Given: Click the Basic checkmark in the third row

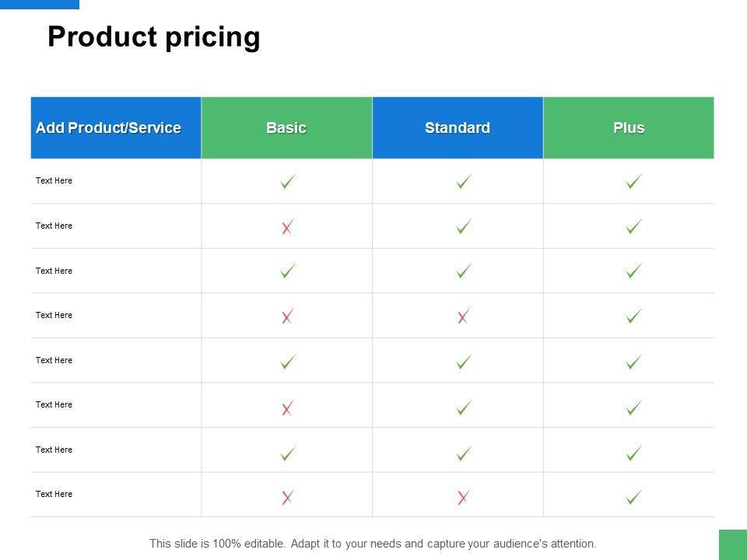Looking at the screenshot, I should pos(287,271).
